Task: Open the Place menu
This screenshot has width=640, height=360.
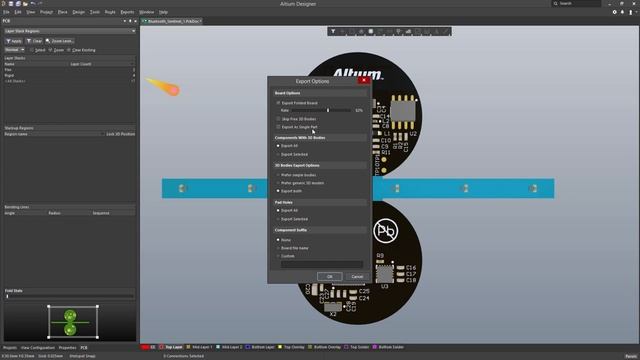Action: pyautogui.click(x=62, y=12)
